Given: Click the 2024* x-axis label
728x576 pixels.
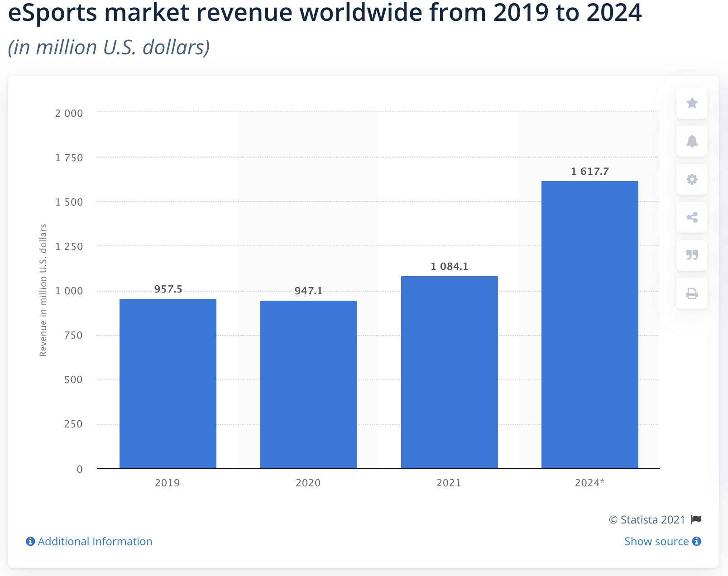Looking at the screenshot, I should [589, 483].
